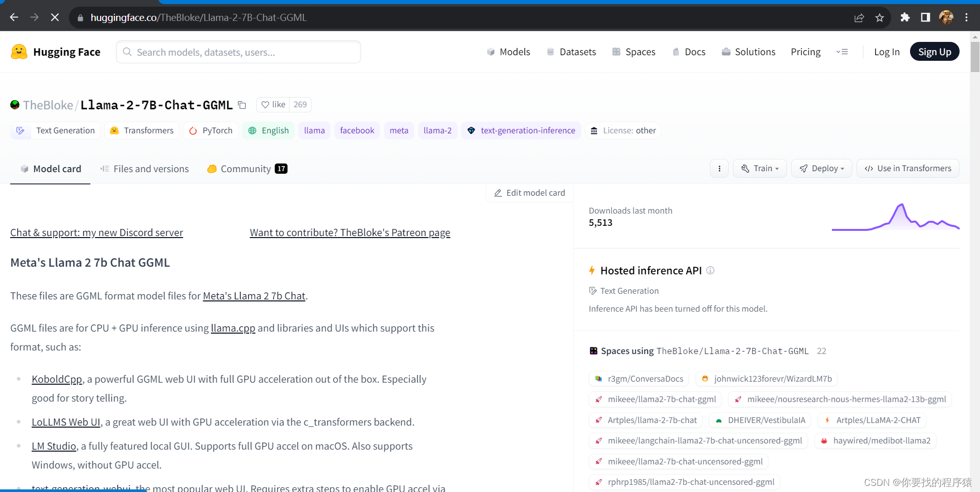The width and height of the screenshot is (980, 492).
Task: Click the Edit model card button
Action: coord(530,193)
